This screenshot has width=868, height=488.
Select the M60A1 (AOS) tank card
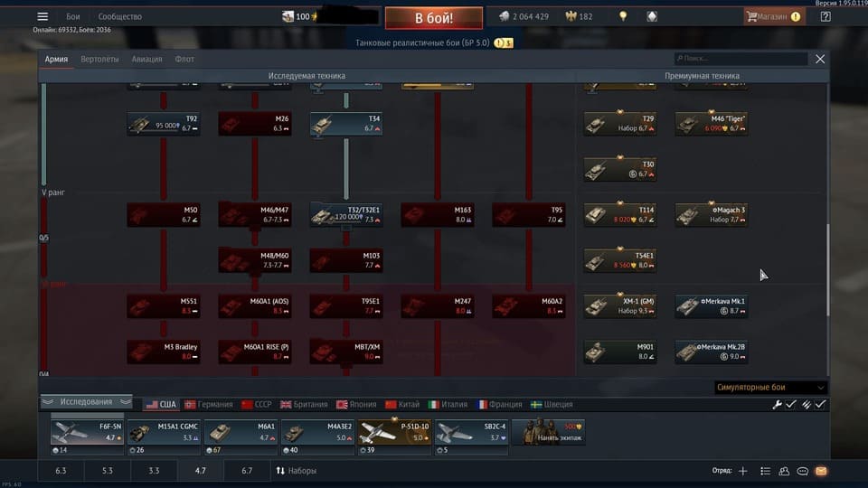(255, 306)
